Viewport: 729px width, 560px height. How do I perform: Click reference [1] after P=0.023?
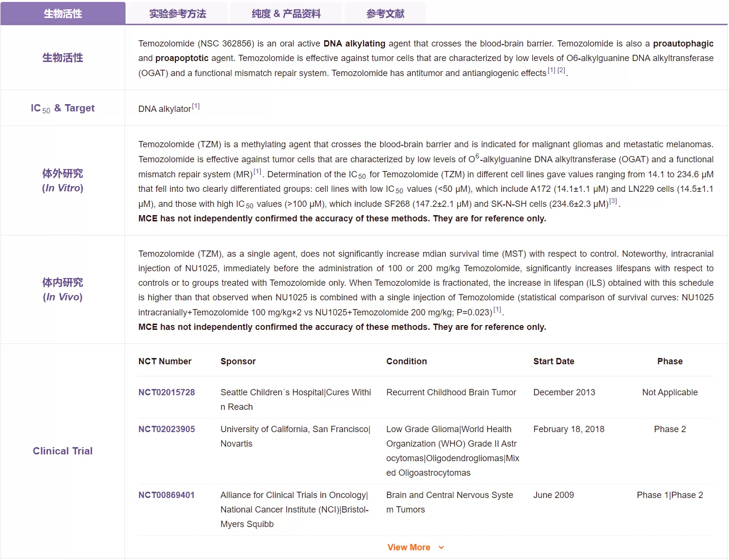pyautogui.click(x=497, y=310)
